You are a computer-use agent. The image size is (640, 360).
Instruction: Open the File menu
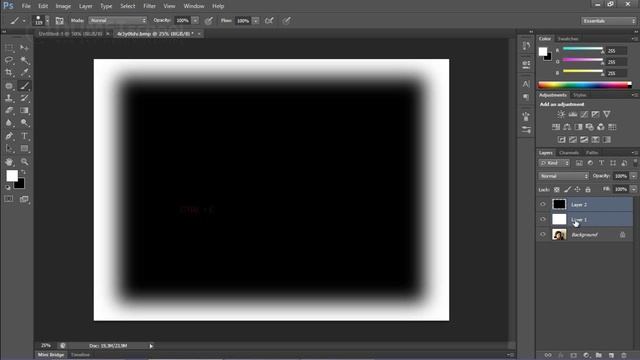pos(26,6)
